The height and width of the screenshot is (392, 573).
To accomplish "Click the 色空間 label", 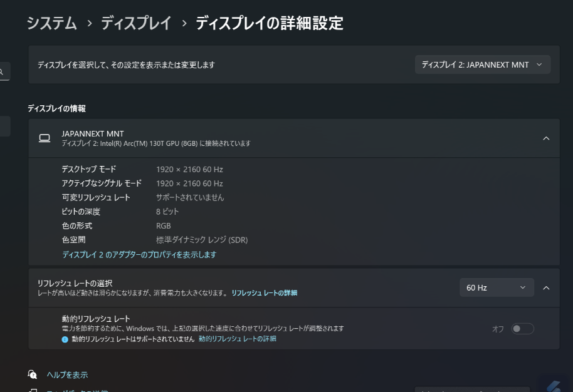I will coord(73,240).
